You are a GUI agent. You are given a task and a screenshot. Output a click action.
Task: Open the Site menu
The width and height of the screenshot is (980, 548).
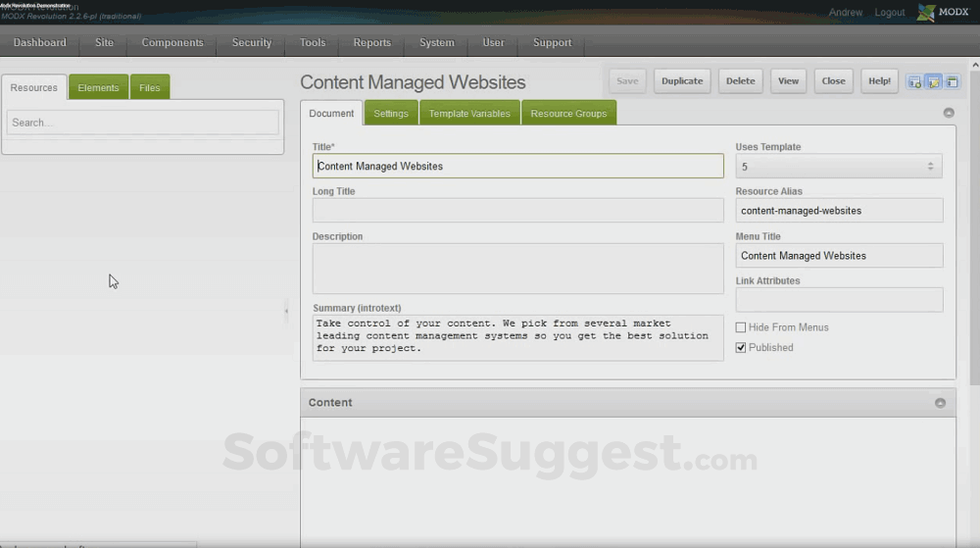click(x=105, y=42)
